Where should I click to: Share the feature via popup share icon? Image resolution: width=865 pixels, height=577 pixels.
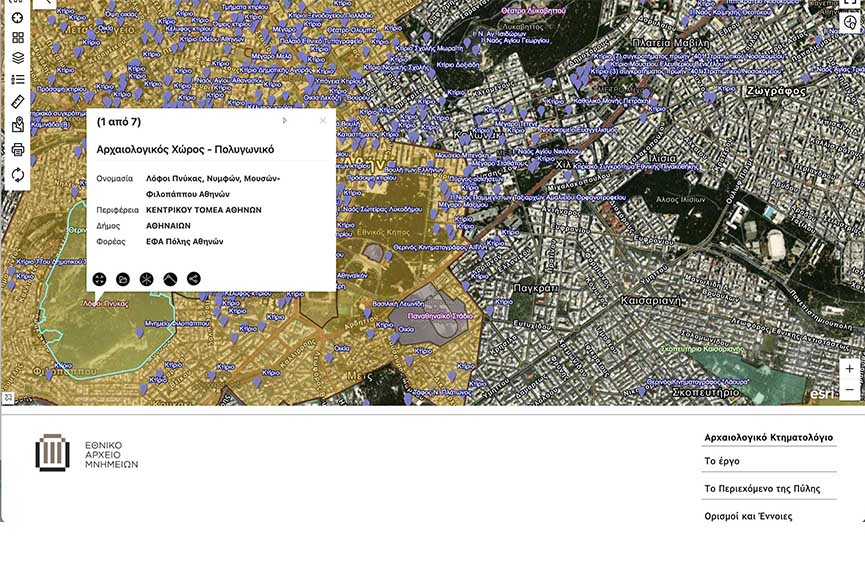point(194,279)
